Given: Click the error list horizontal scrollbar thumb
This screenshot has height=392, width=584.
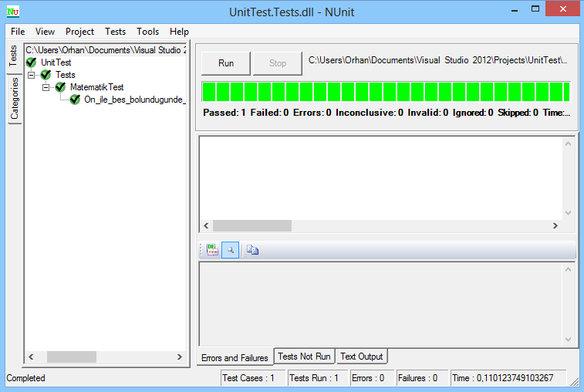Looking at the screenshot, I should (x=252, y=225).
